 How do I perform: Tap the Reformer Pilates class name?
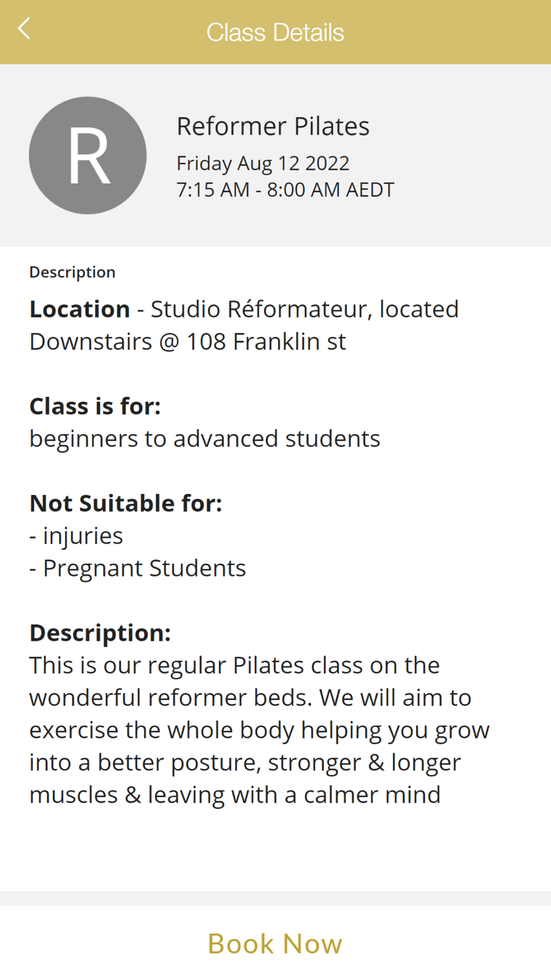tap(273, 126)
